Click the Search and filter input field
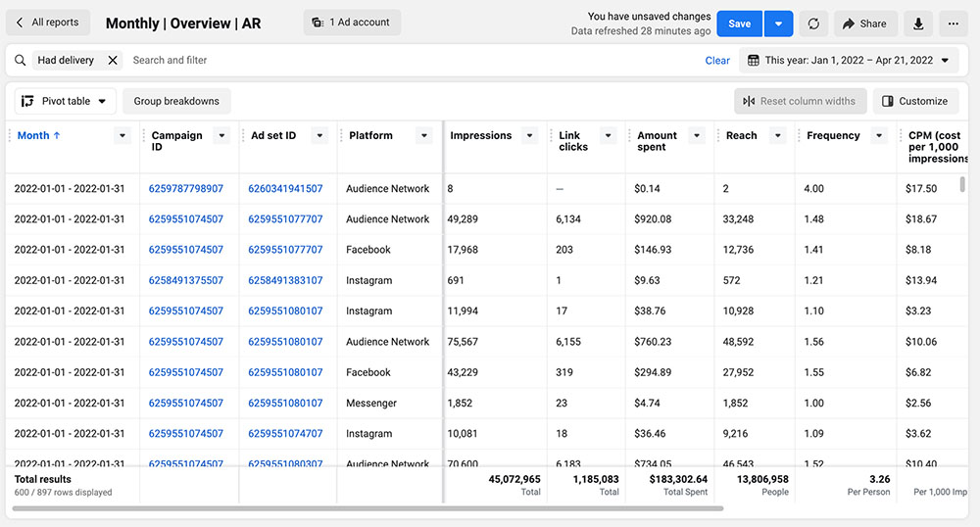 392,61
